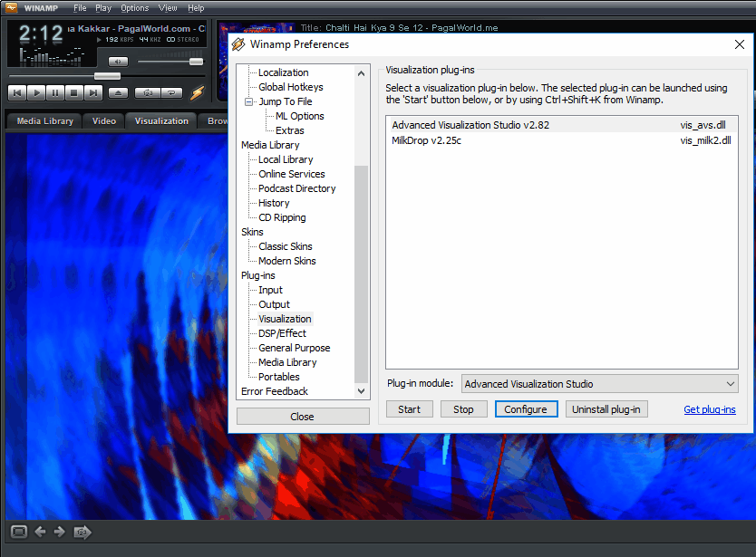Switch to the Video tab
The width and height of the screenshot is (756, 557).
coord(104,121)
